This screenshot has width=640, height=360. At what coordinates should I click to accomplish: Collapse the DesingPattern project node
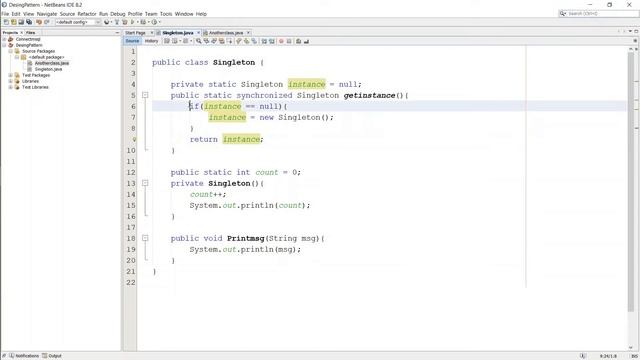4,45
